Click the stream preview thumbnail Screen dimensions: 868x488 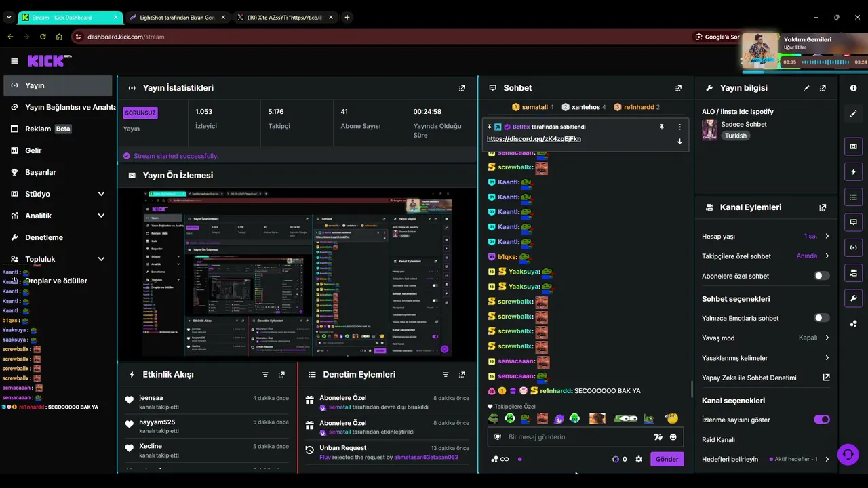(x=298, y=274)
